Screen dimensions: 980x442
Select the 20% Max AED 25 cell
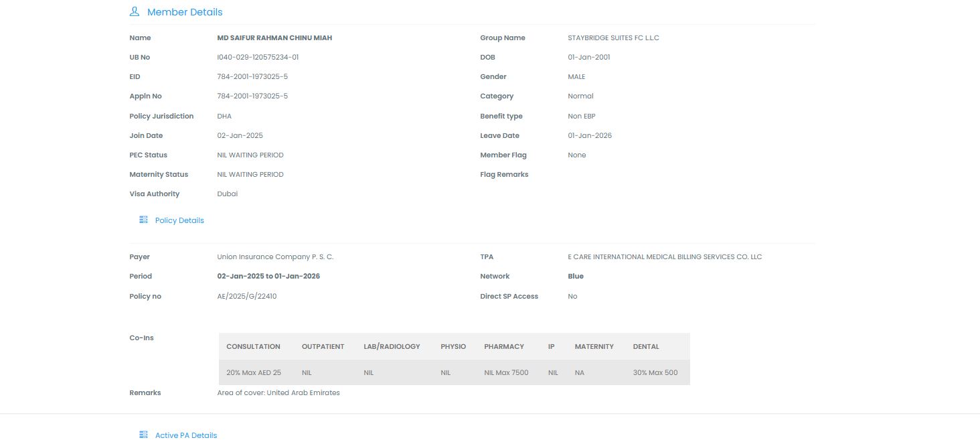point(254,372)
